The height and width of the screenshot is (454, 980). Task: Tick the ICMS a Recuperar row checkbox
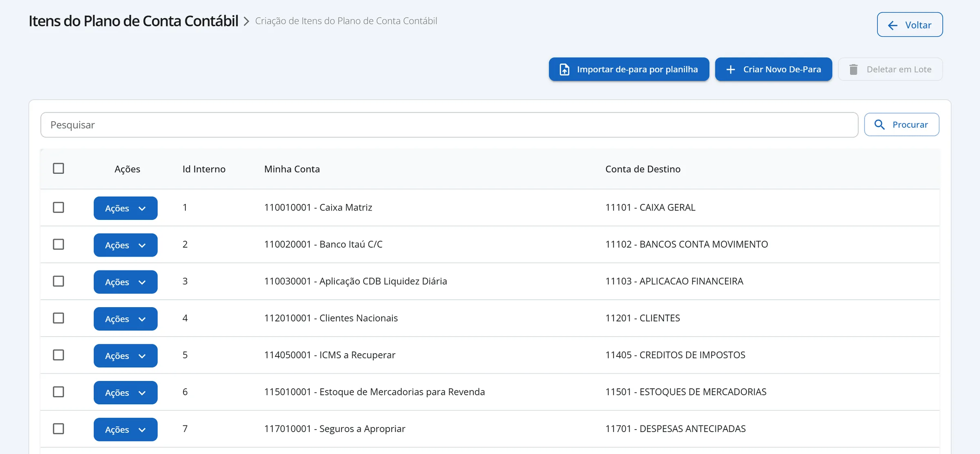click(58, 355)
